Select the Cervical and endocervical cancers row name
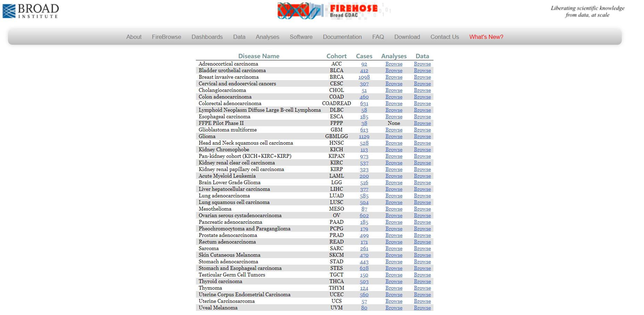The image size is (644, 315). click(x=237, y=84)
